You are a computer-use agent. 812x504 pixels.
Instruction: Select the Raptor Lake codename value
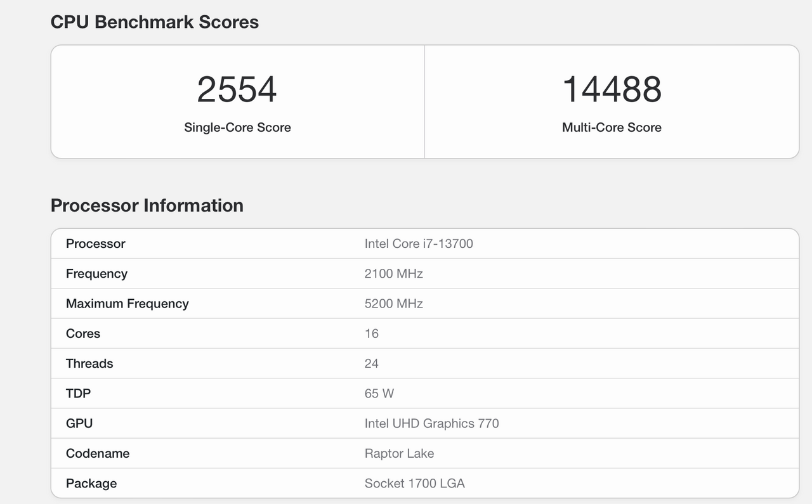400,453
